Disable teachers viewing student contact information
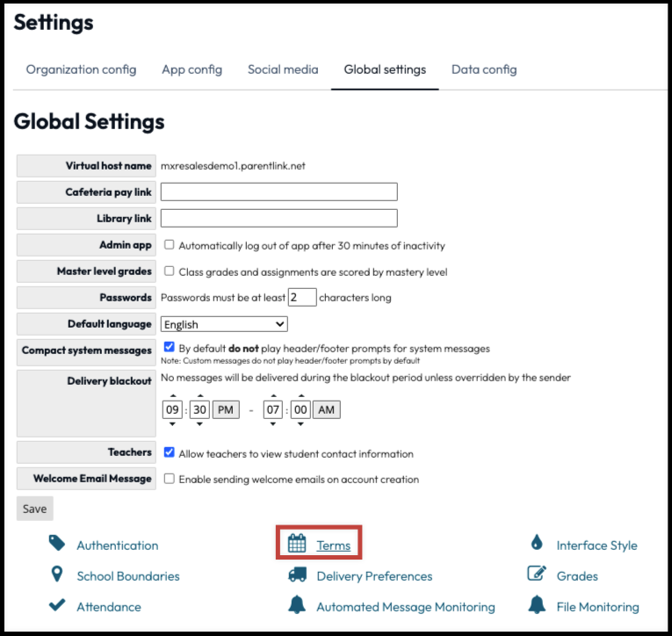Screen dimensions: 672x636 coord(170,453)
